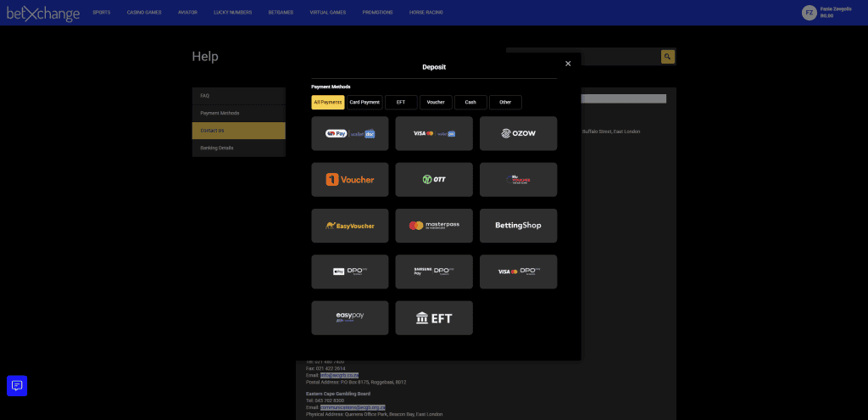868x420 pixels.
Task: Choose the EFT bank tile
Action: (x=434, y=318)
